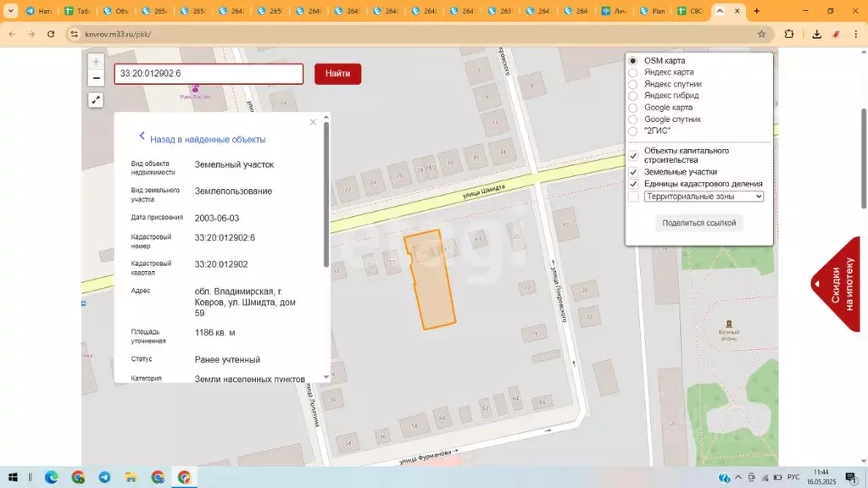Open the tab search dropdown arrow

(10, 10)
